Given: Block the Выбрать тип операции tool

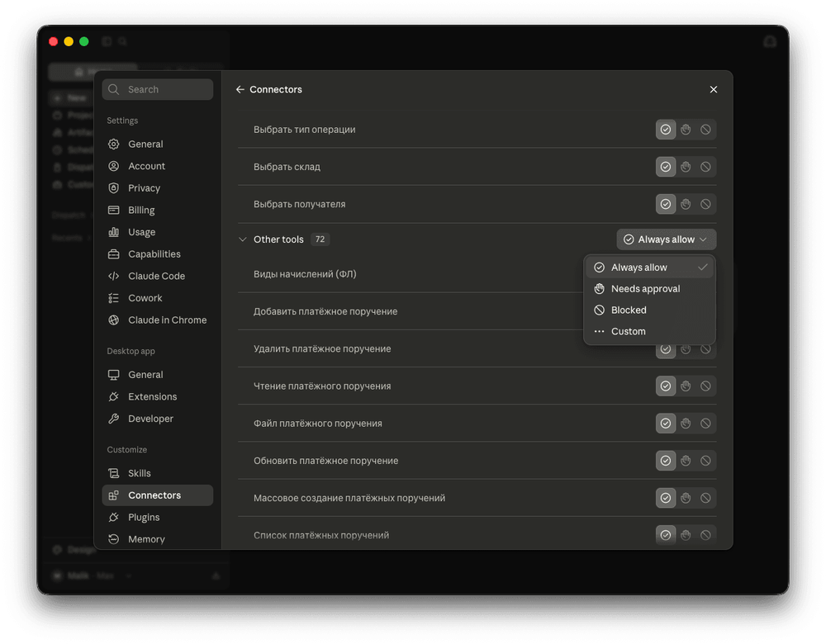Looking at the screenshot, I should pos(705,130).
